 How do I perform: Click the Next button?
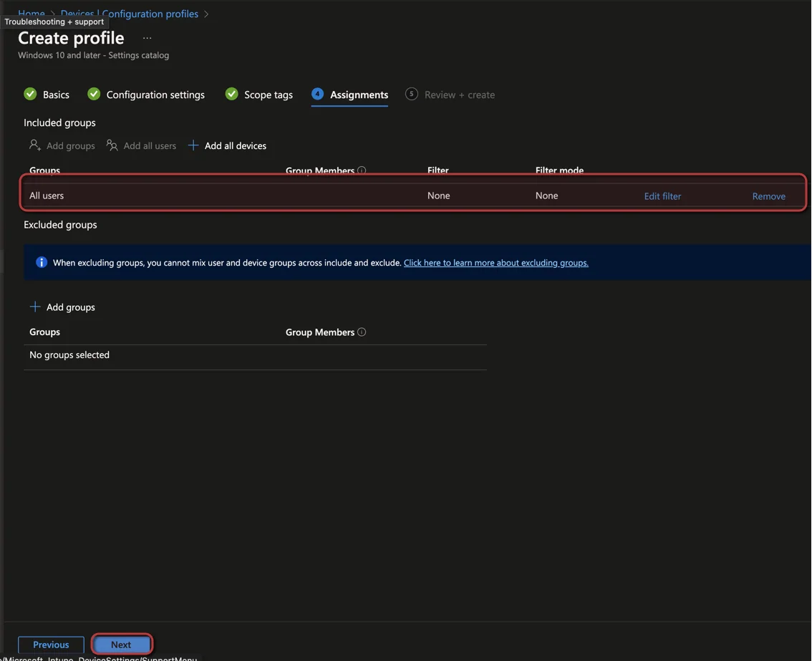coord(121,645)
